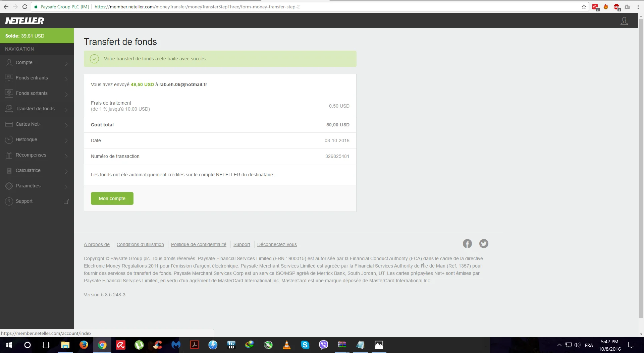The height and width of the screenshot is (353, 644).
Task: Expand the Fonds entrants chevron
Action: tap(66, 79)
